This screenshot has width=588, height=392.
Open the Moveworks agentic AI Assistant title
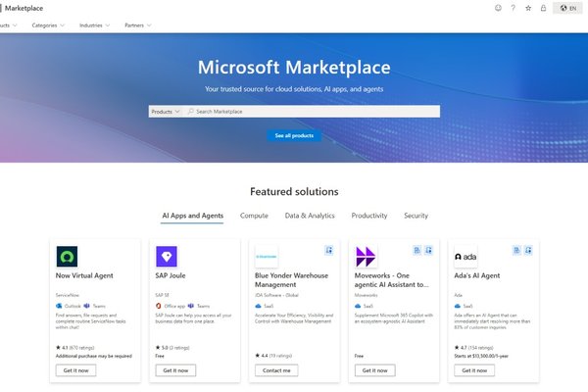click(391, 280)
